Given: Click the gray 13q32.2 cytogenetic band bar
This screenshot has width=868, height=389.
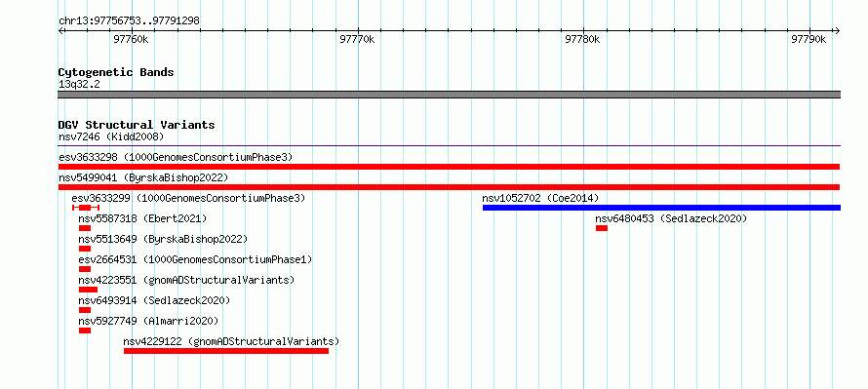Looking at the screenshot, I should click(x=449, y=95).
